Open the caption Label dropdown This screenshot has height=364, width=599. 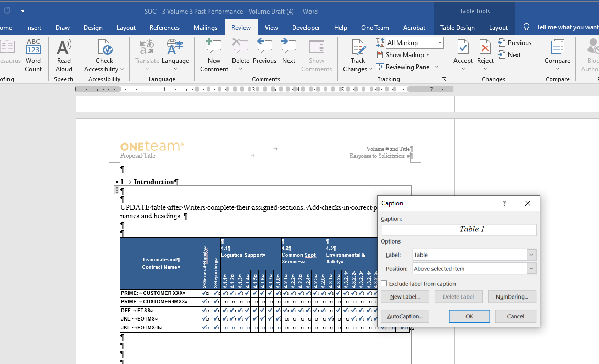[530, 255]
